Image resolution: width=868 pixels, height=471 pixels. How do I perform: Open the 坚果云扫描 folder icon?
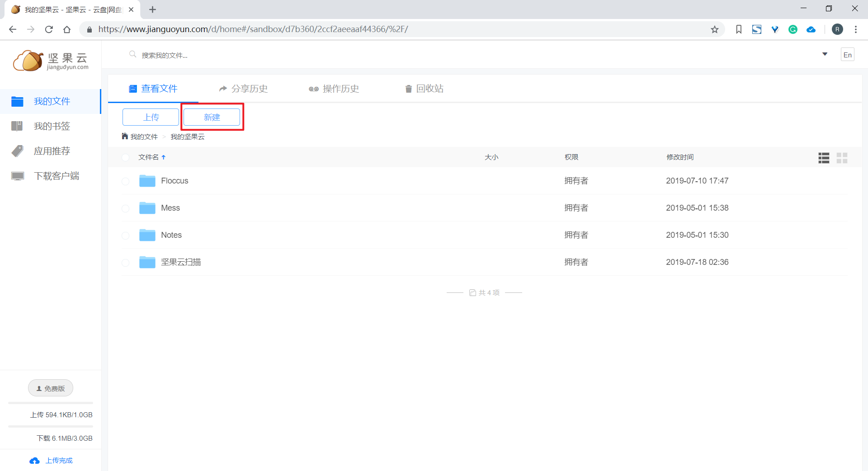(x=147, y=262)
